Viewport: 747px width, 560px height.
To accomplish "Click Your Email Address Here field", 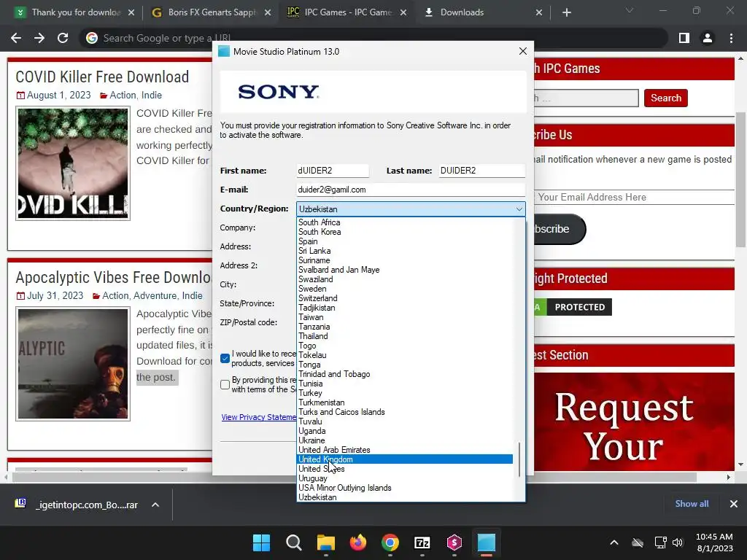I will (634, 197).
